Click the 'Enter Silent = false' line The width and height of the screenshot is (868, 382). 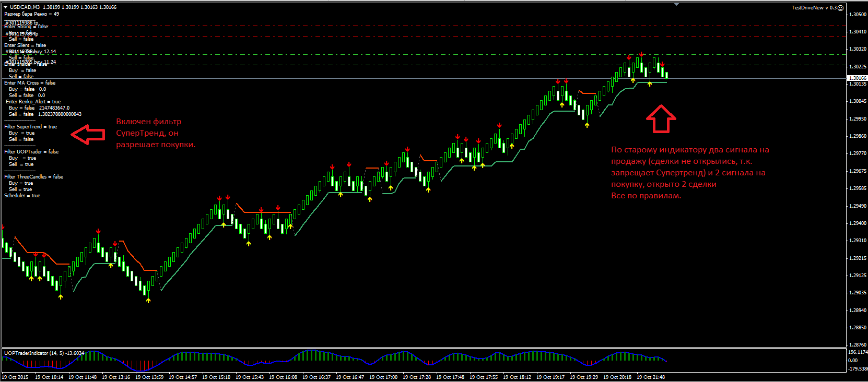click(x=25, y=45)
